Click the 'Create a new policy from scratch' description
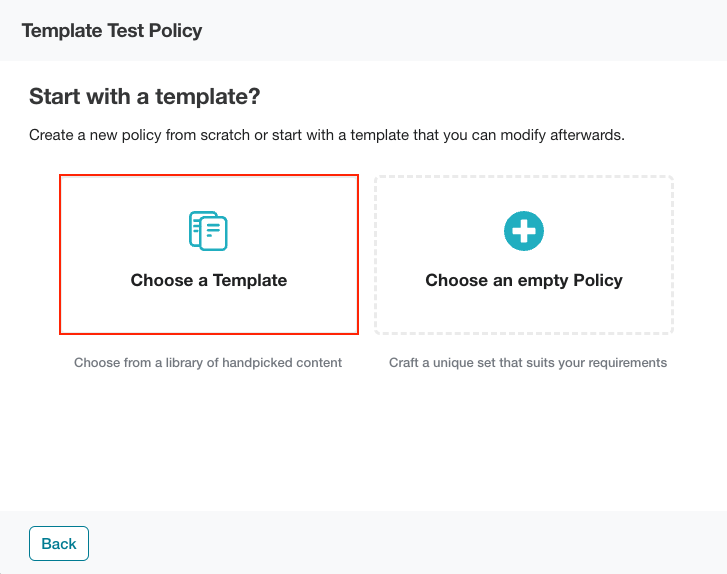727x574 pixels. click(x=327, y=135)
